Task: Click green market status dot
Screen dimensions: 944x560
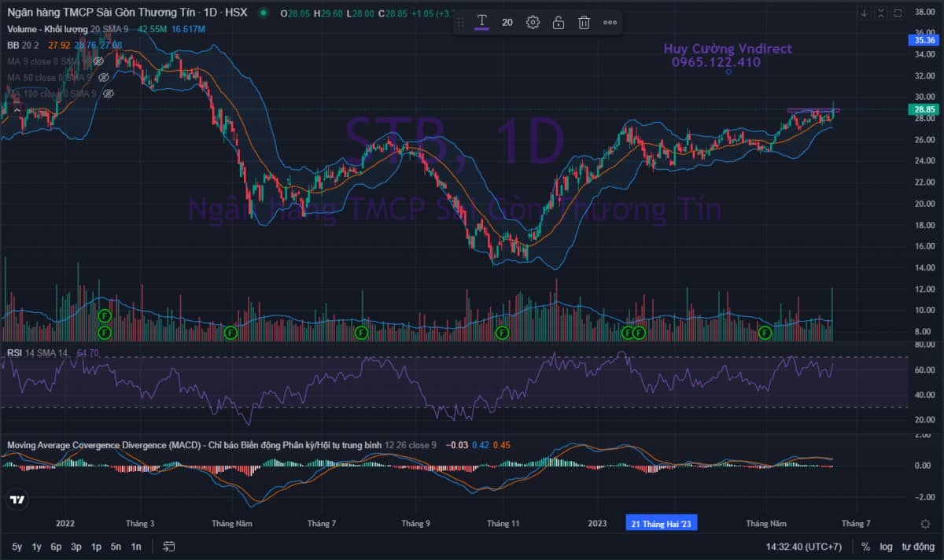Action: click(262, 13)
